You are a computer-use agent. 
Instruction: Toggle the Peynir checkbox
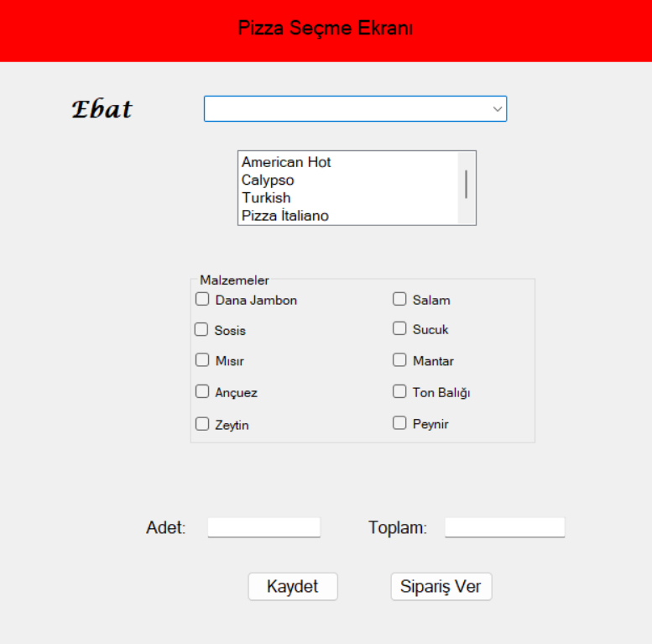tap(399, 423)
